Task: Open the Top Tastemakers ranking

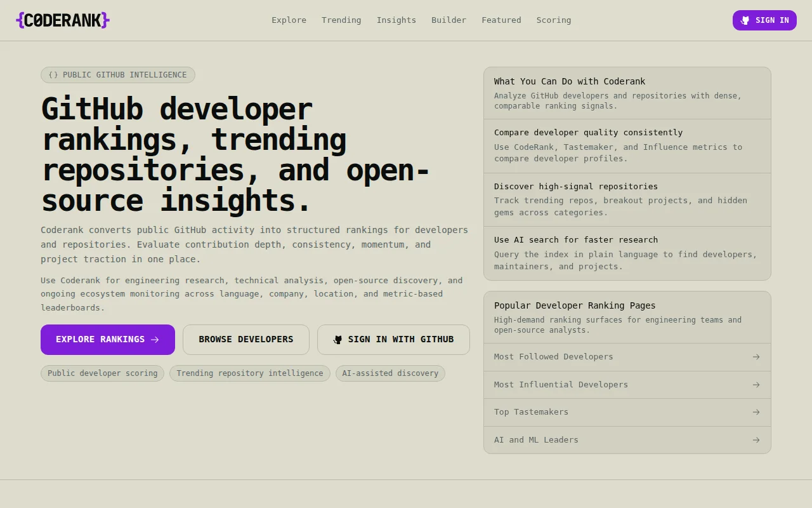Action: [x=627, y=412]
